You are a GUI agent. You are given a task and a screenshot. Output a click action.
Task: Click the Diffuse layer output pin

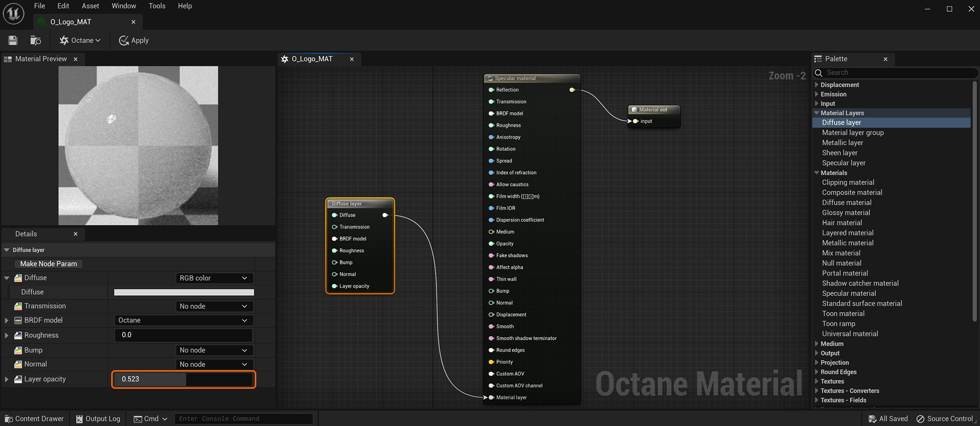coord(385,215)
